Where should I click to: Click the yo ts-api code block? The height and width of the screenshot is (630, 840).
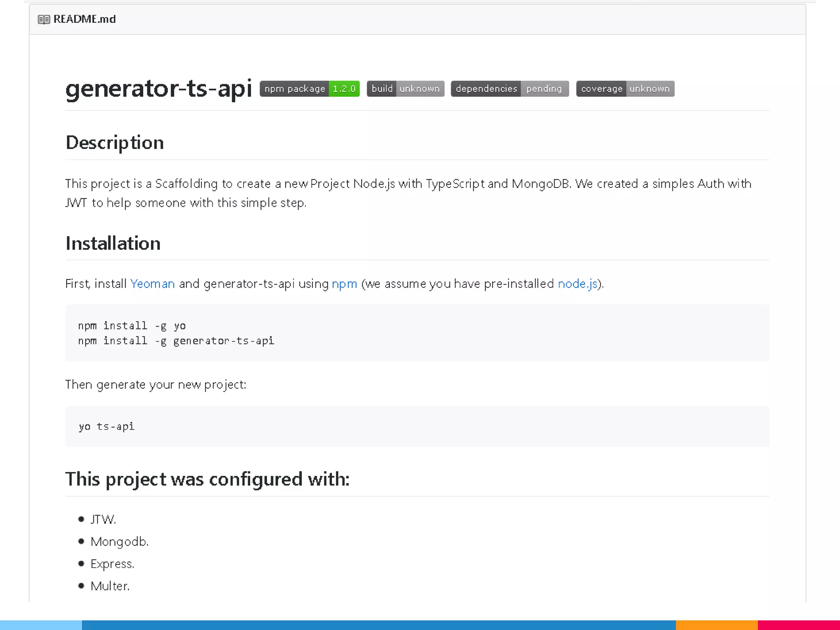(x=107, y=427)
